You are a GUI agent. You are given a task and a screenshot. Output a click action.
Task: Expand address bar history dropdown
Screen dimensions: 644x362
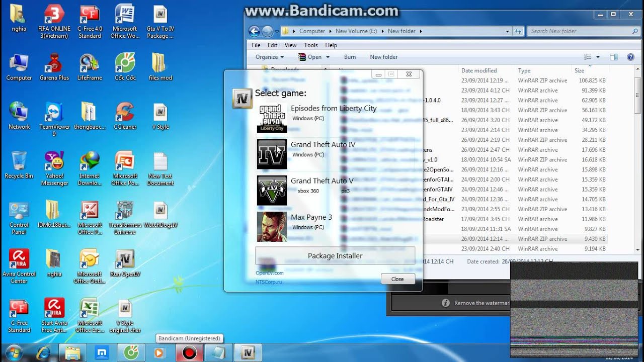[508, 31]
